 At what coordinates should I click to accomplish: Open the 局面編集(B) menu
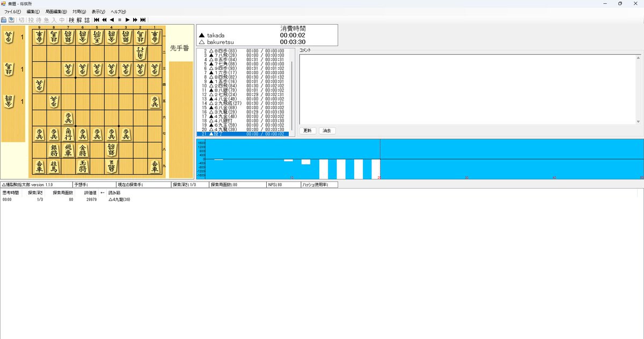(x=56, y=11)
